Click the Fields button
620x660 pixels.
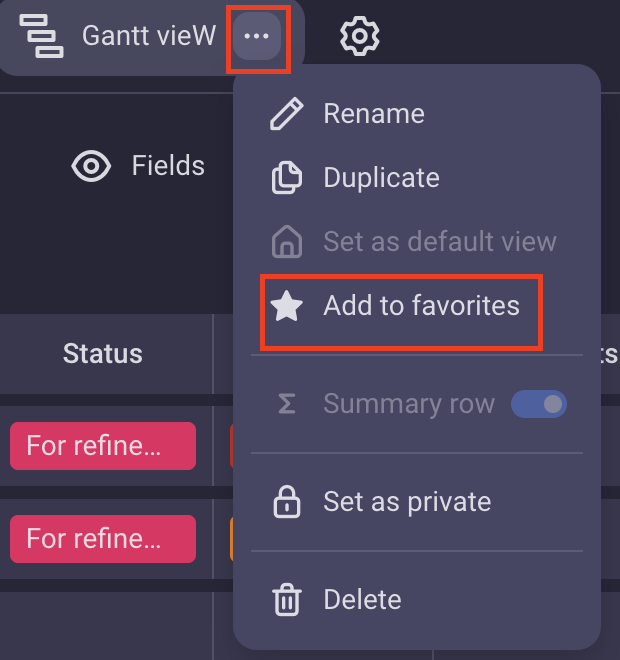click(x=138, y=165)
